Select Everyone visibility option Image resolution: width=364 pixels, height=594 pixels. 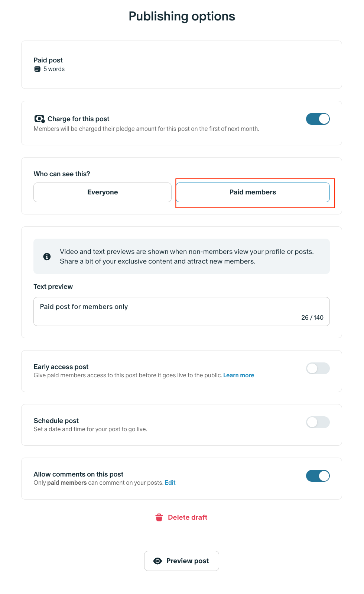click(103, 192)
